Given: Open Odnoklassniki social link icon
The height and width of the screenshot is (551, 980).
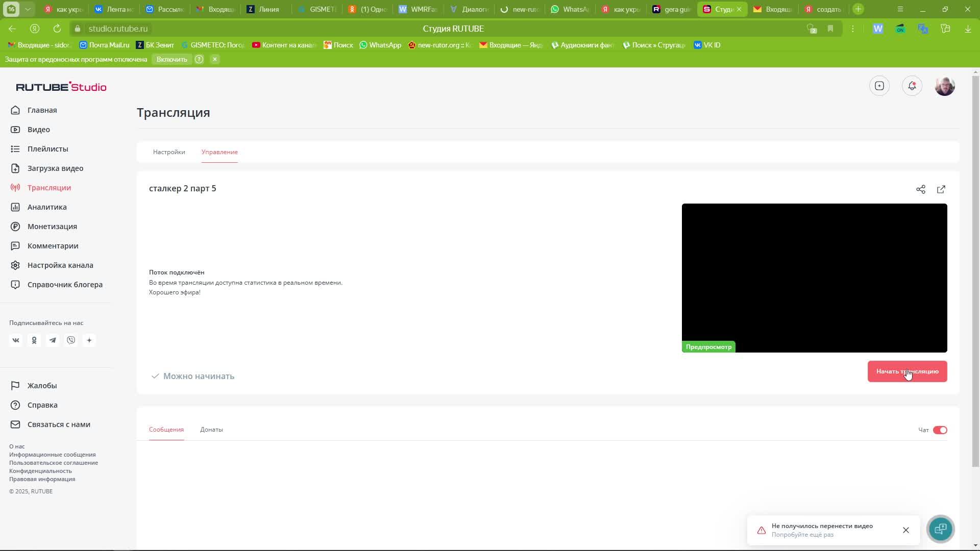Looking at the screenshot, I should click(x=34, y=340).
